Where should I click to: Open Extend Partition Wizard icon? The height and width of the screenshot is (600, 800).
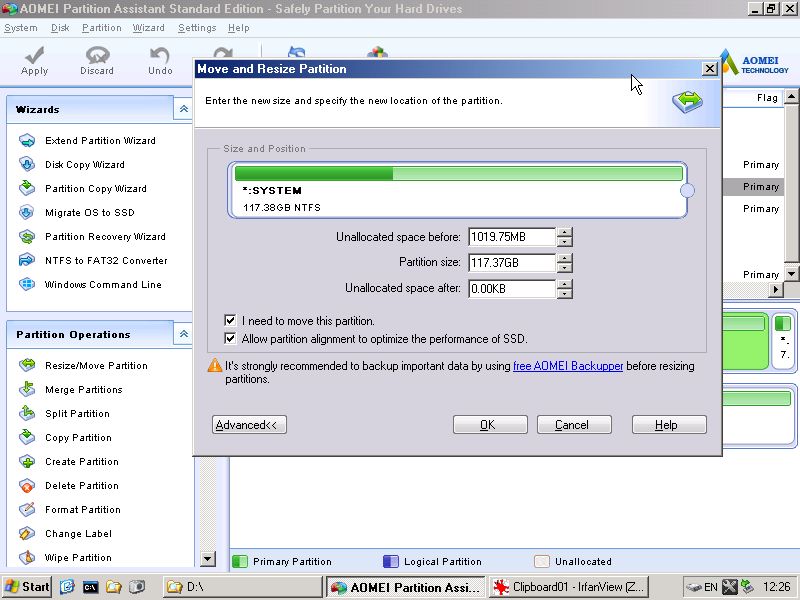(27, 140)
